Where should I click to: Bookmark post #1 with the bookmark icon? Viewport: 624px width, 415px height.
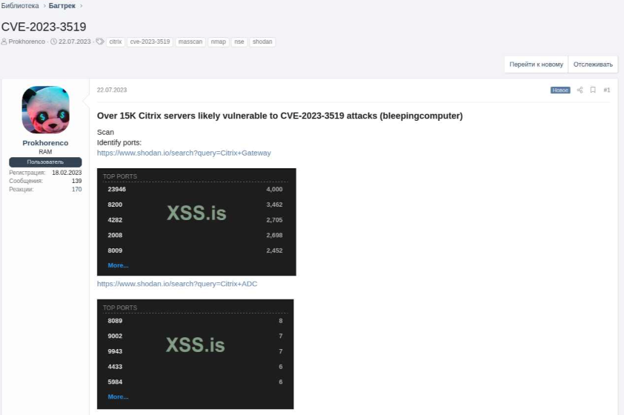(593, 90)
